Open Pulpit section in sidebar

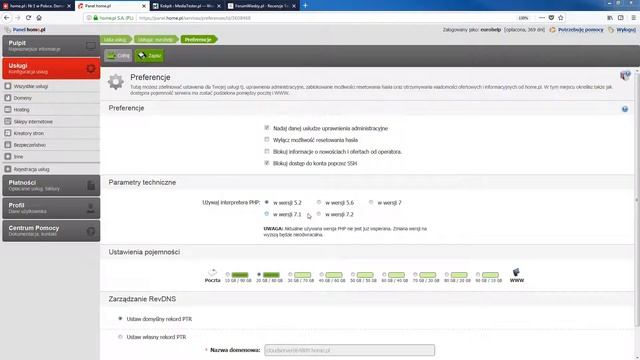coord(51,46)
